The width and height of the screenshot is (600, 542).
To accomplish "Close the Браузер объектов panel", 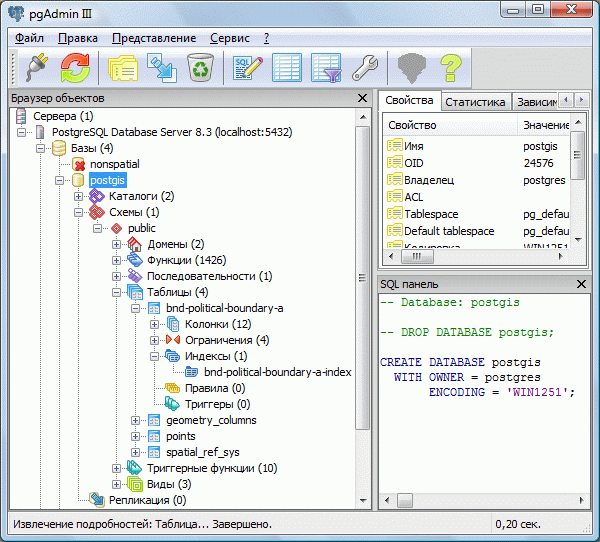I will (x=362, y=98).
